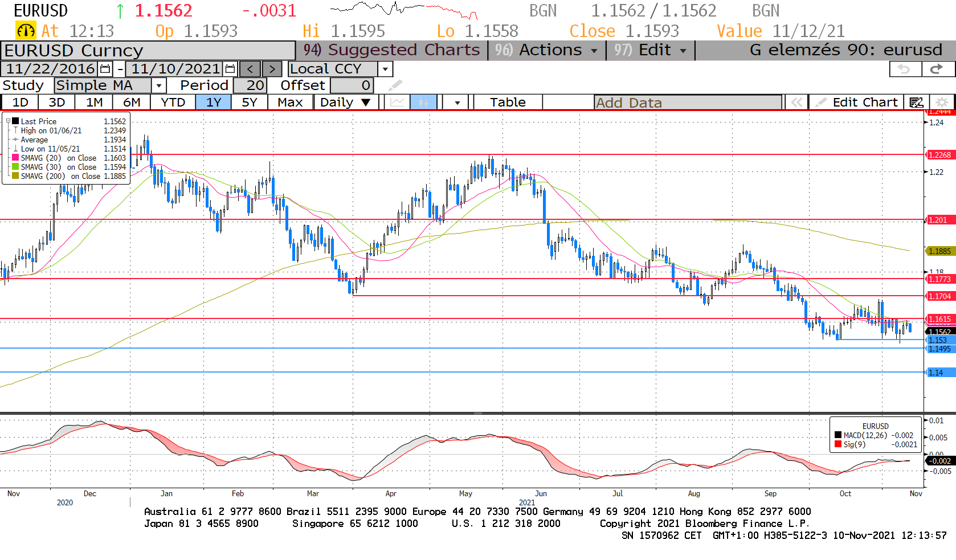Click the Offset value field
The width and height of the screenshot is (956, 560).
352,85
